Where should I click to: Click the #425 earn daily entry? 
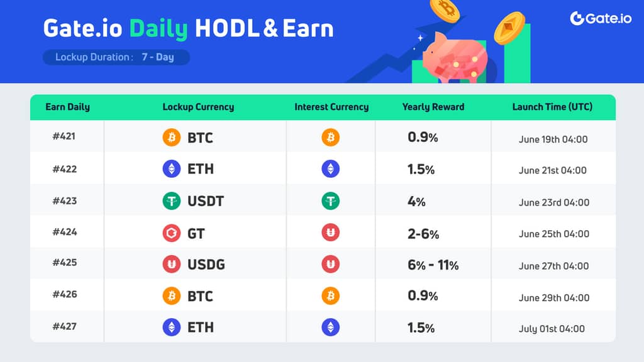click(x=65, y=263)
